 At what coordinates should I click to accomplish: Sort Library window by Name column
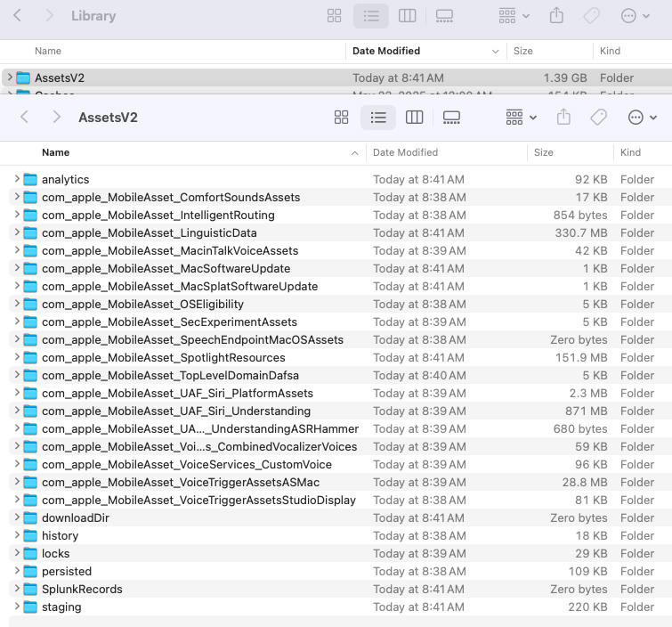[x=48, y=51]
